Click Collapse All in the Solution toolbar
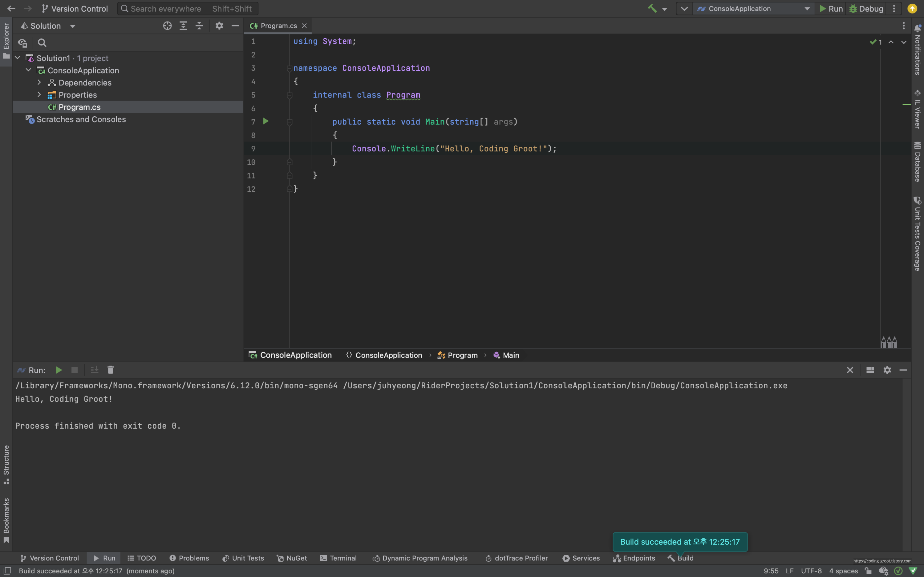Image resolution: width=924 pixels, height=577 pixels. click(x=199, y=26)
